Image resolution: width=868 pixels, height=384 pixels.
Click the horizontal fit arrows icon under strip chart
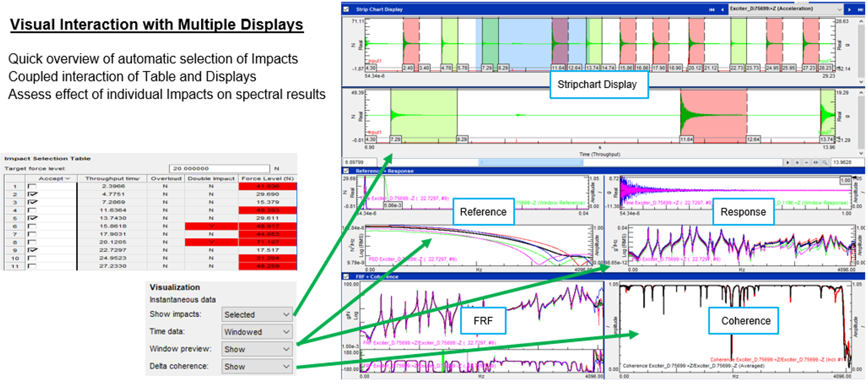[815, 163]
